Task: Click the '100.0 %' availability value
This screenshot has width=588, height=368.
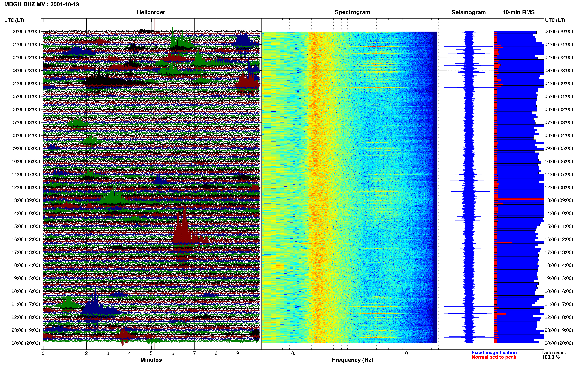Action: [x=551, y=357]
